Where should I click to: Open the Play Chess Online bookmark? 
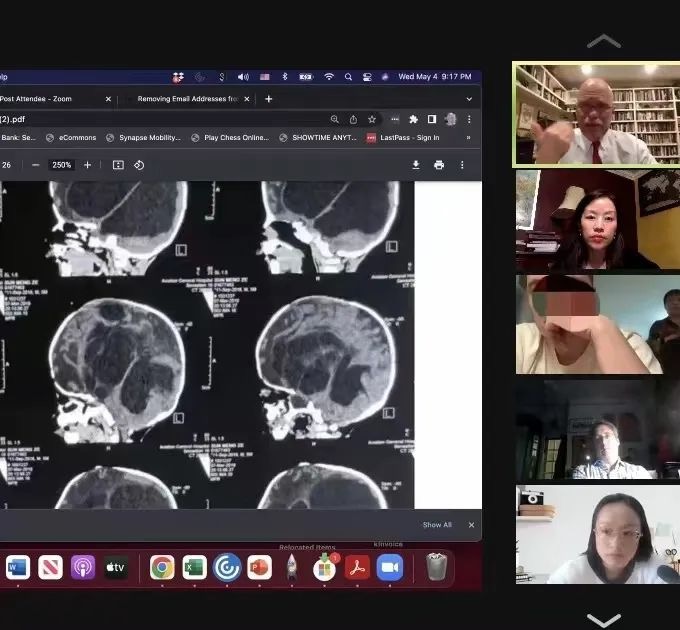point(230,138)
